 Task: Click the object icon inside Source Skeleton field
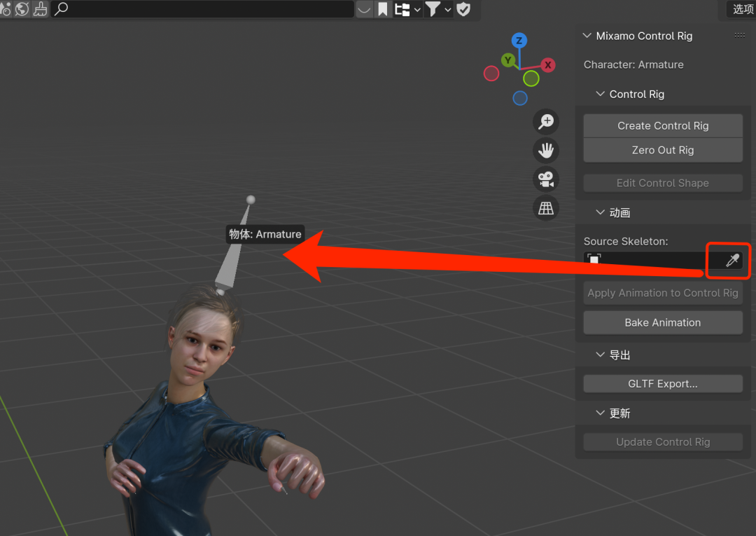[x=594, y=259]
